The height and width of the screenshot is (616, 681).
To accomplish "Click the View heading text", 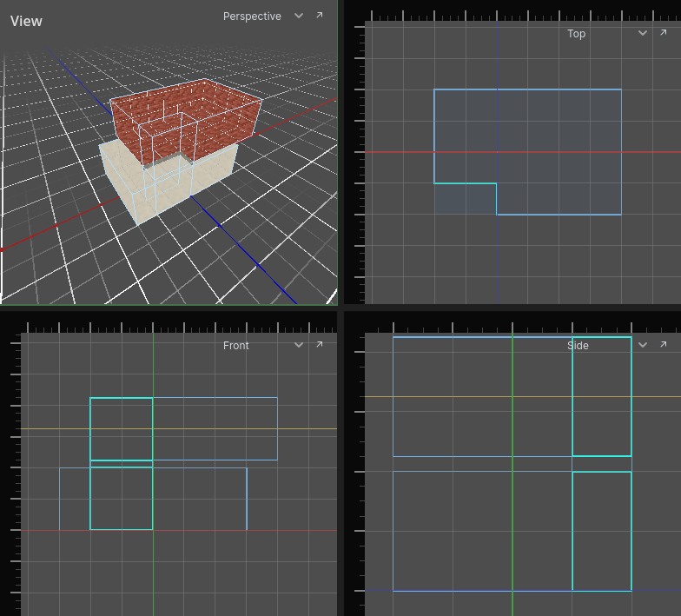I will tap(26, 21).
